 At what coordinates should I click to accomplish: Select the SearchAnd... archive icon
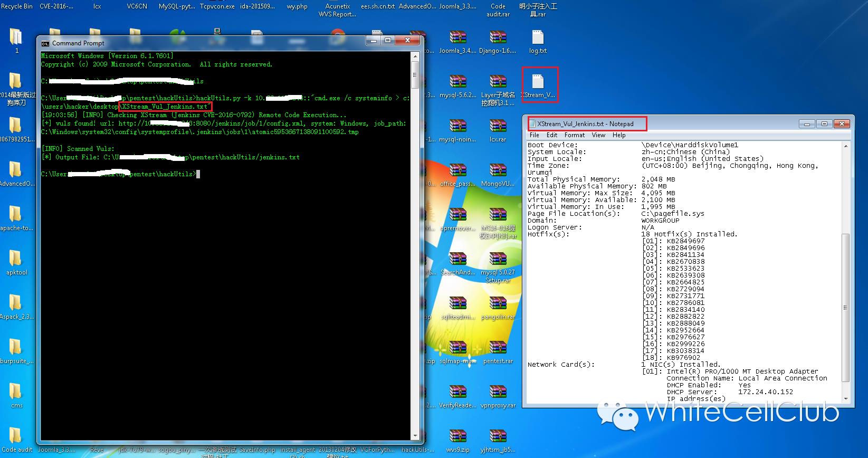pyautogui.click(x=457, y=263)
